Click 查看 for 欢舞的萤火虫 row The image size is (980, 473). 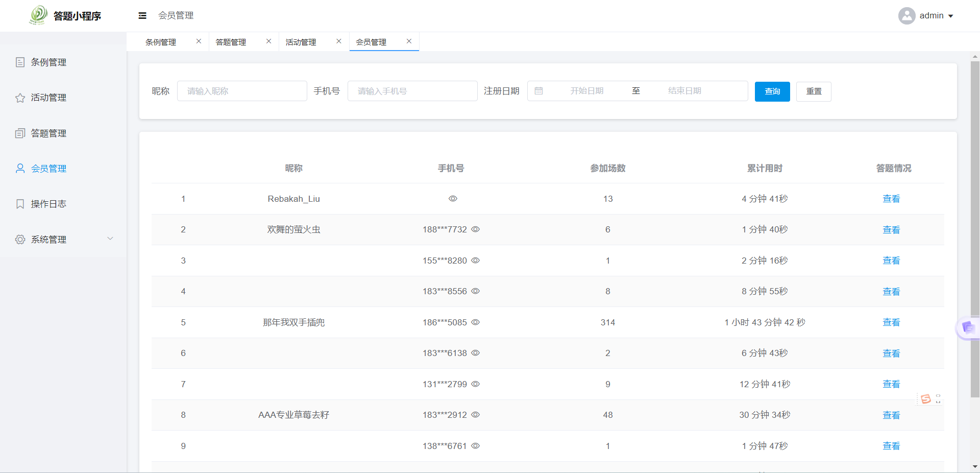tap(891, 230)
